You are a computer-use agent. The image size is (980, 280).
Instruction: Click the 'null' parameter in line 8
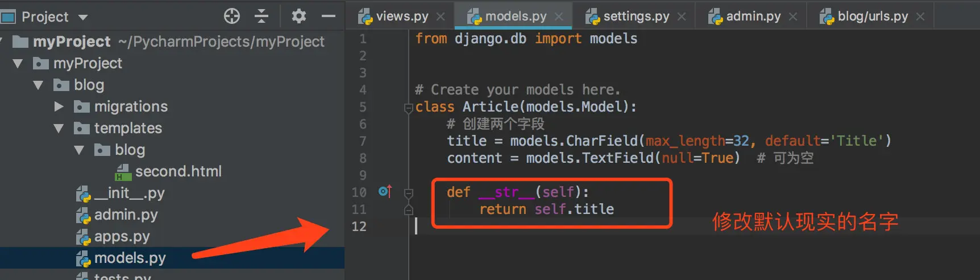click(x=677, y=158)
